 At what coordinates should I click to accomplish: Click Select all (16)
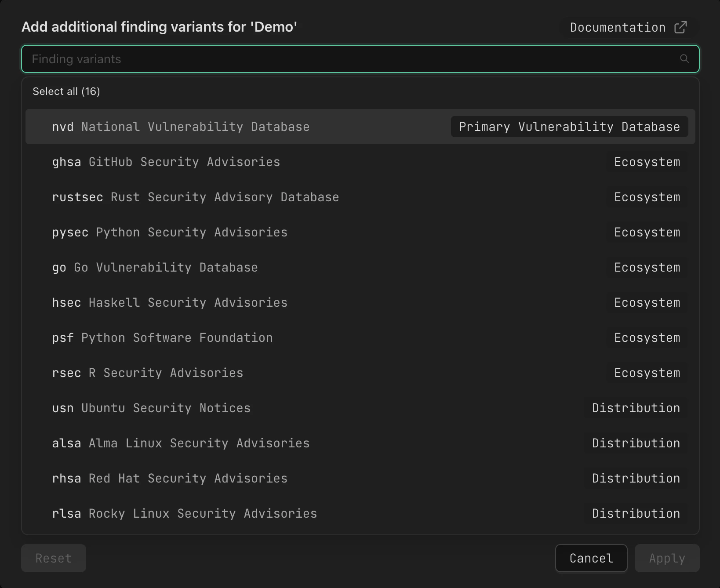(x=66, y=91)
